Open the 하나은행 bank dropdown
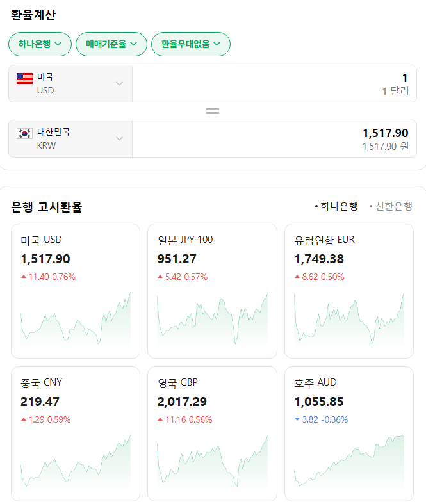The image size is (426, 504). (x=40, y=44)
